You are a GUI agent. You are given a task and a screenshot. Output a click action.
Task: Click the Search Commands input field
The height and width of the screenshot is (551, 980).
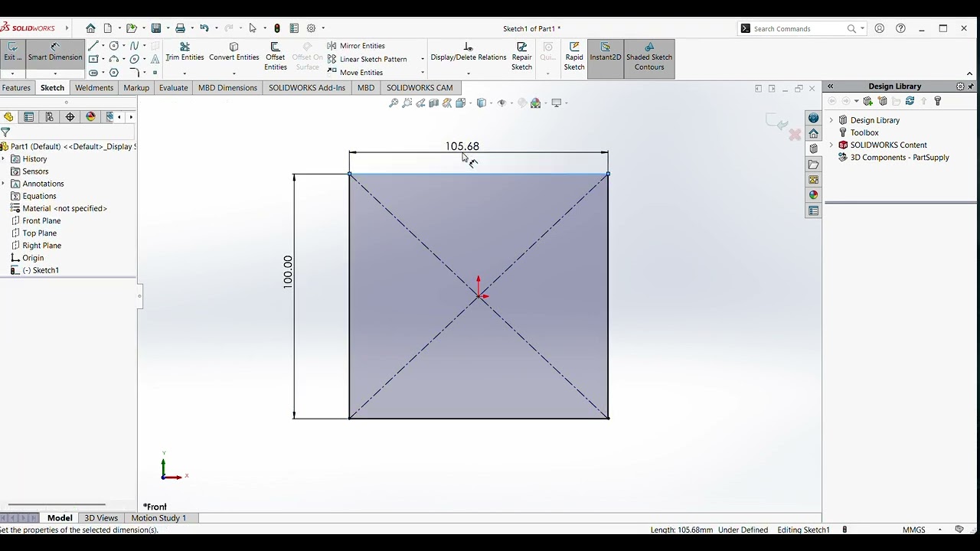(802, 29)
